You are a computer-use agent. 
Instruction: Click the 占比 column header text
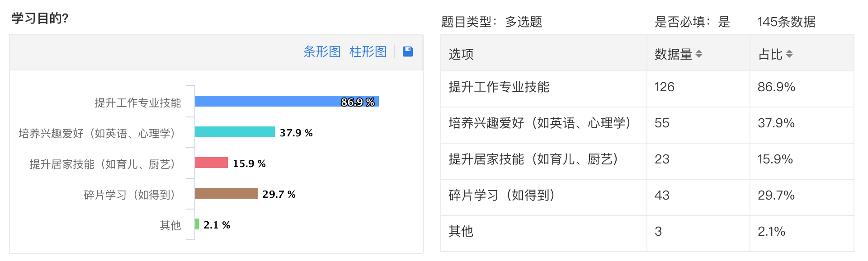pyautogui.click(x=770, y=54)
